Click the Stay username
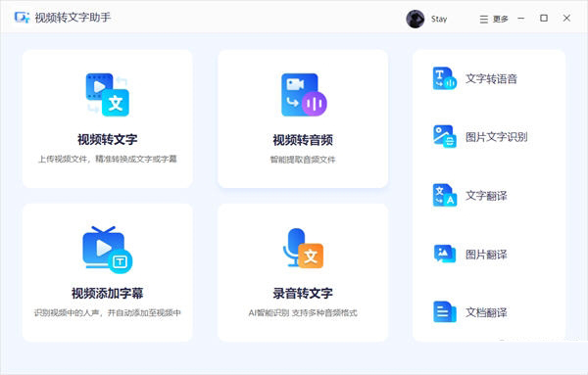The image size is (588, 375). pyautogui.click(x=439, y=20)
